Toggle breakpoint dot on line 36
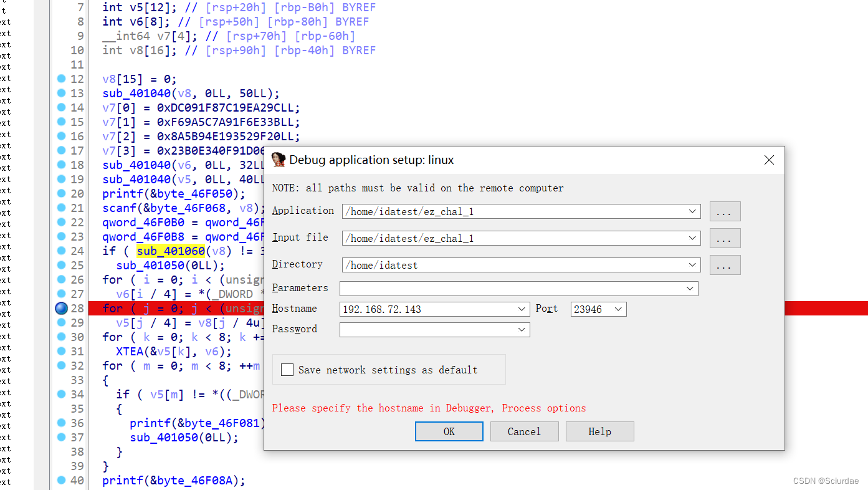Viewport: 868px width, 490px height. click(61, 423)
